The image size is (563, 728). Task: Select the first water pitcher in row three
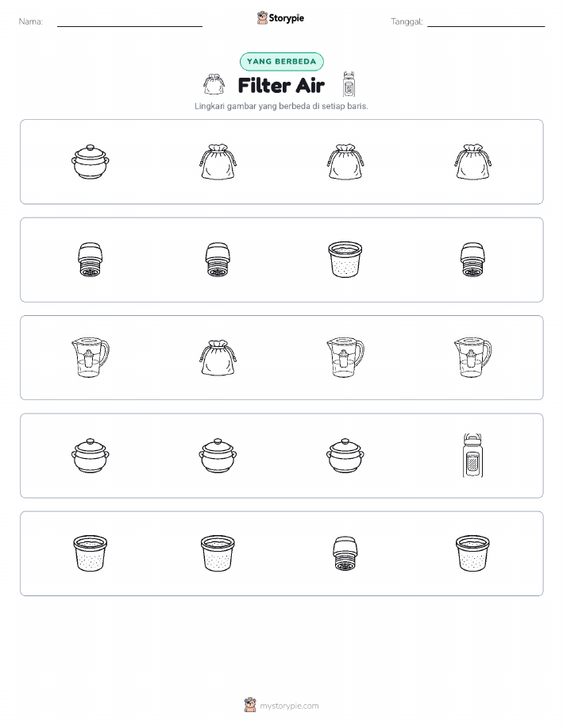point(91,357)
